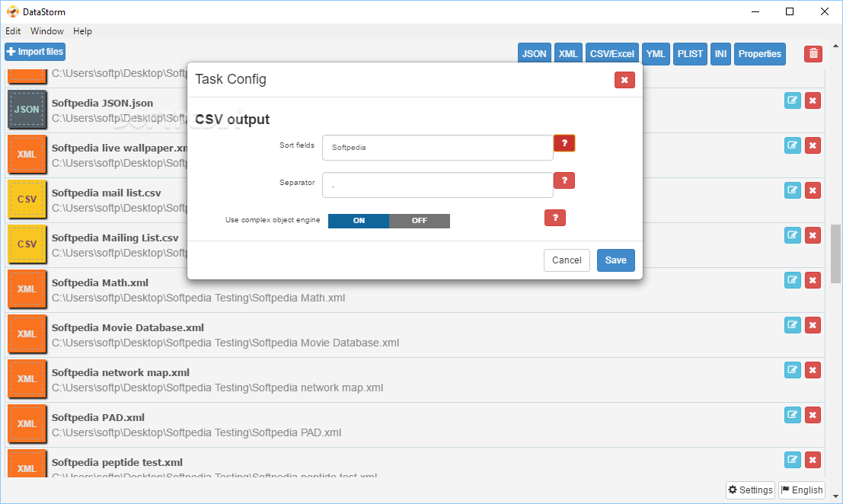843x504 pixels.
Task: Open the Help menu
Action: click(82, 31)
